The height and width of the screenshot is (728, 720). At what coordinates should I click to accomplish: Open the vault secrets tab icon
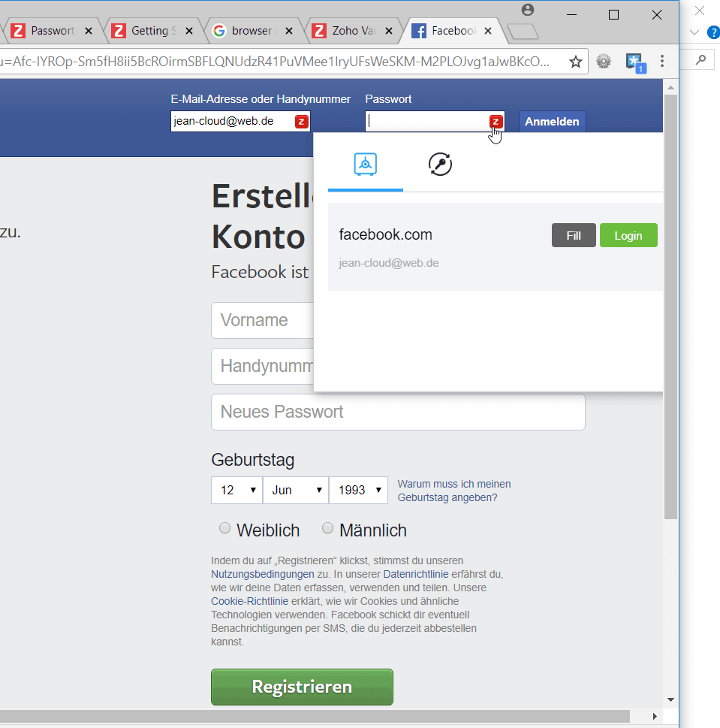[x=365, y=165]
